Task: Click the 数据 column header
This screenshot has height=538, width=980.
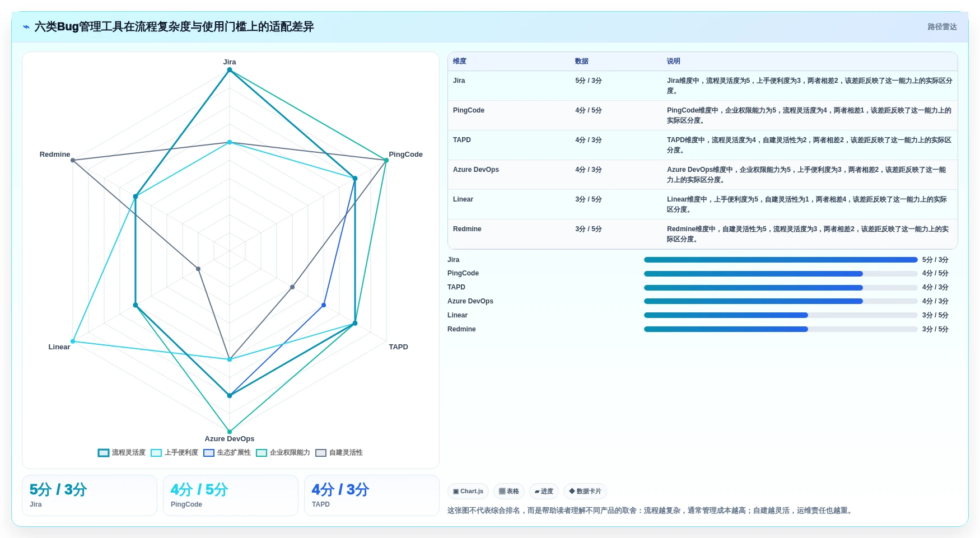Action: pos(582,62)
